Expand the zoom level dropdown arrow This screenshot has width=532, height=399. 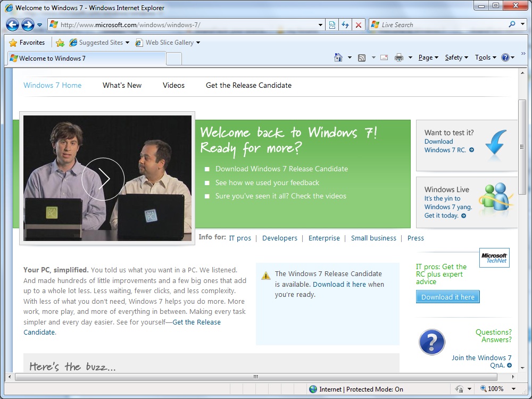coord(513,389)
